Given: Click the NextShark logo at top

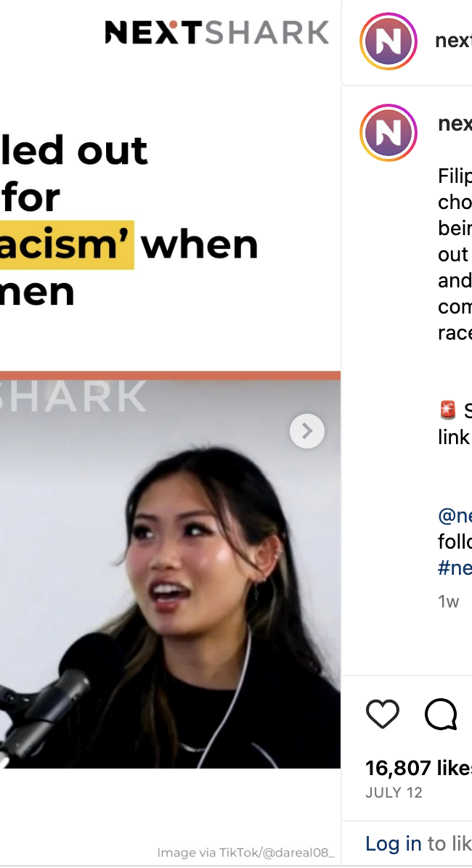Looking at the screenshot, I should pos(216,32).
